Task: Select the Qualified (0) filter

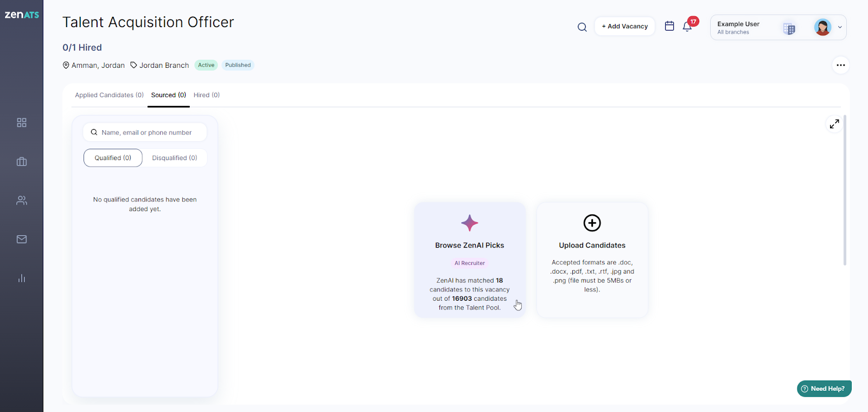Action: pyautogui.click(x=113, y=158)
